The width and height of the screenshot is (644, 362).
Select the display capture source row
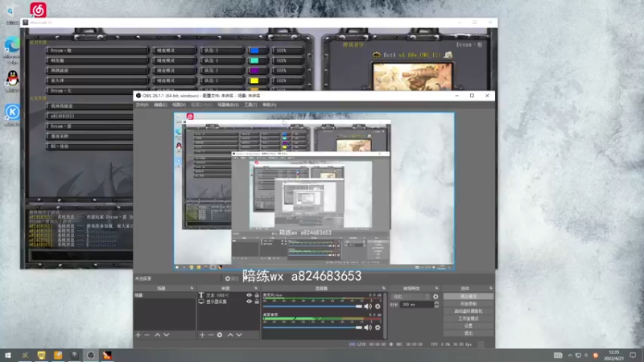[228, 302]
